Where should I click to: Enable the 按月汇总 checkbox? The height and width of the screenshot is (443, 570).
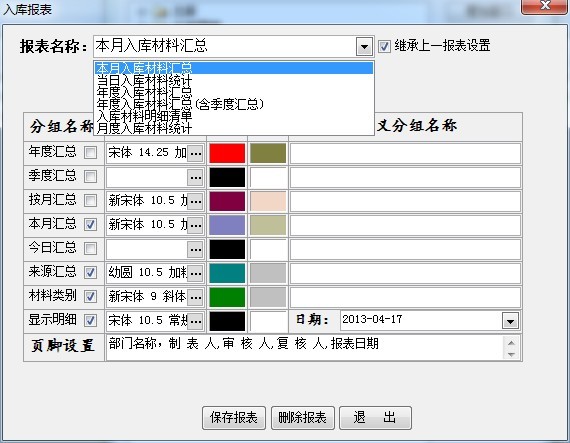click(x=90, y=201)
